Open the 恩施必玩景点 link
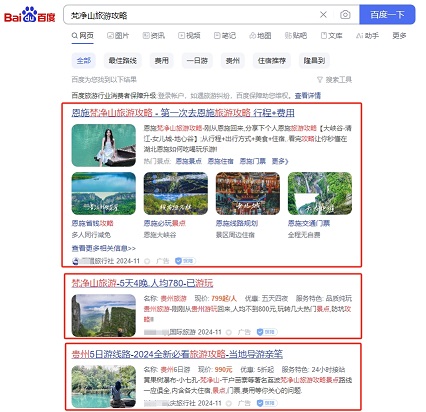This screenshot has width=426, height=412. click(x=165, y=223)
